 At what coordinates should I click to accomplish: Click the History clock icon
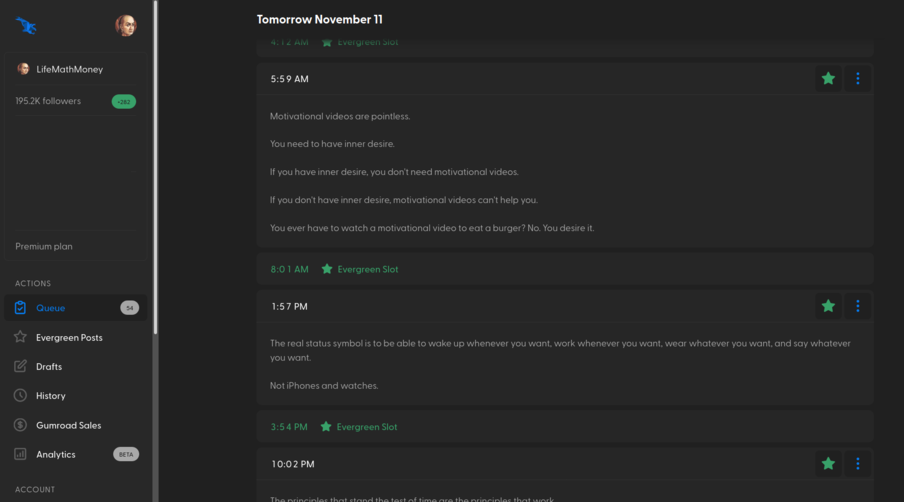20,395
